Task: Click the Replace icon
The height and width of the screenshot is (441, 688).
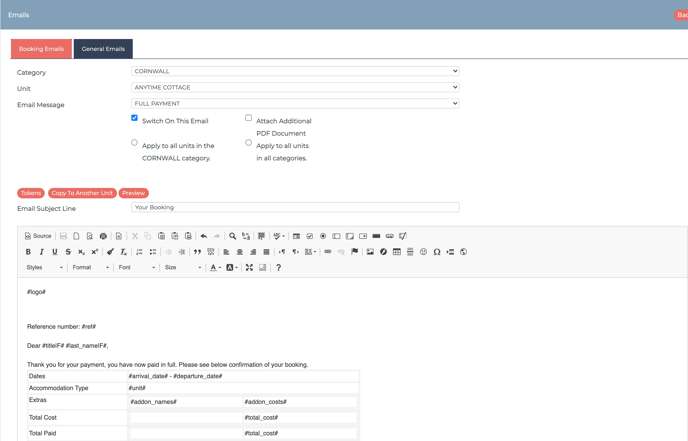Action: click(x=246, y=236)
